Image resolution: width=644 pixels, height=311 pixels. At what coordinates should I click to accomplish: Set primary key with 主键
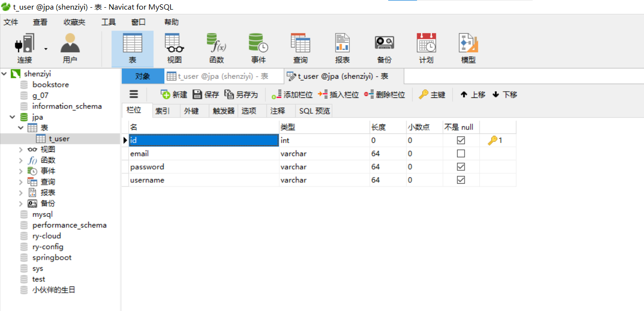432,95
